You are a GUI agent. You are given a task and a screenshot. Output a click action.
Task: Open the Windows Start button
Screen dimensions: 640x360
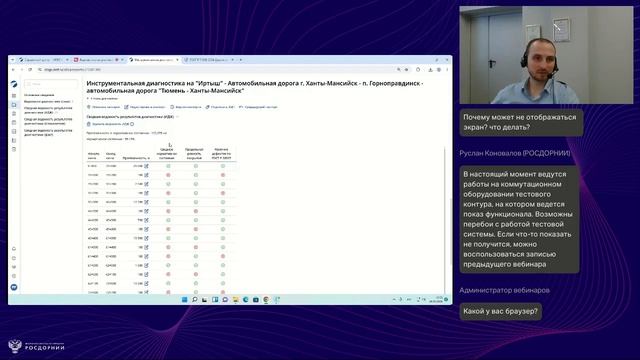(184, 300)
